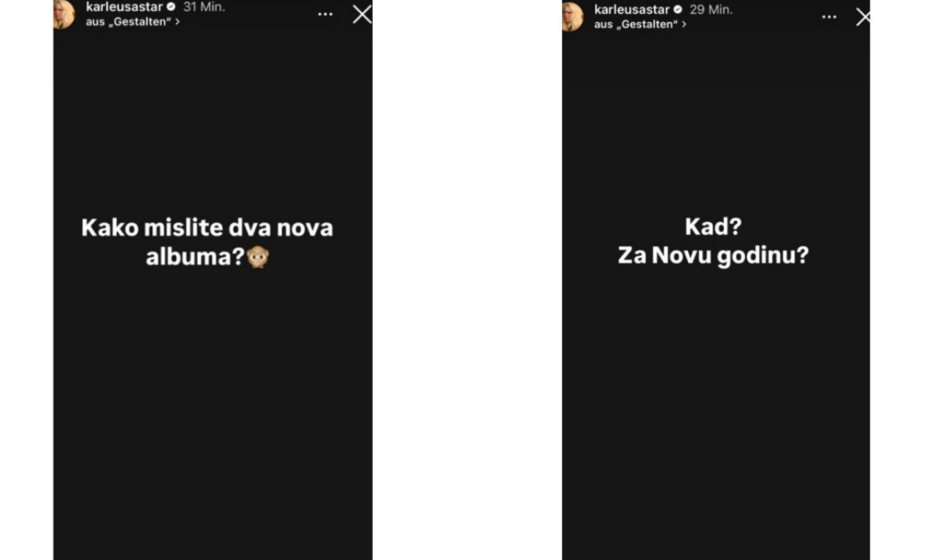Open more options on the 29 Min. story
This screenshot has height=560, width=934.
pyautogui.click(x=829, y=17)
